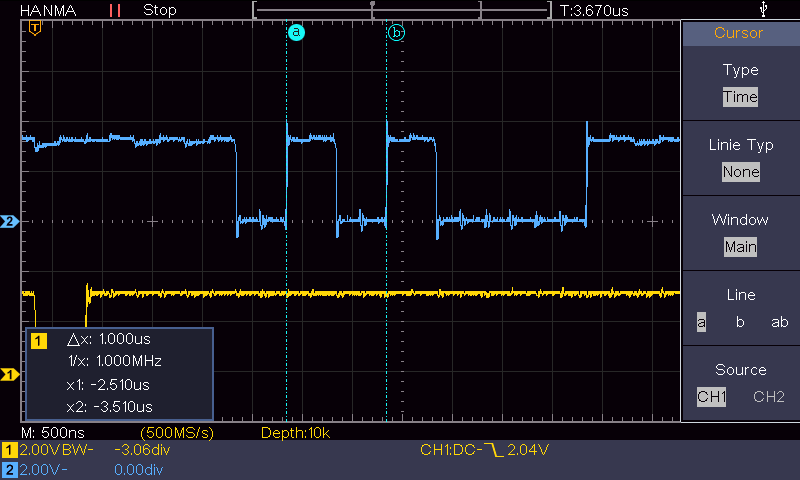Click the channel 1 badge in bottom status bar

tap(9, 450)
